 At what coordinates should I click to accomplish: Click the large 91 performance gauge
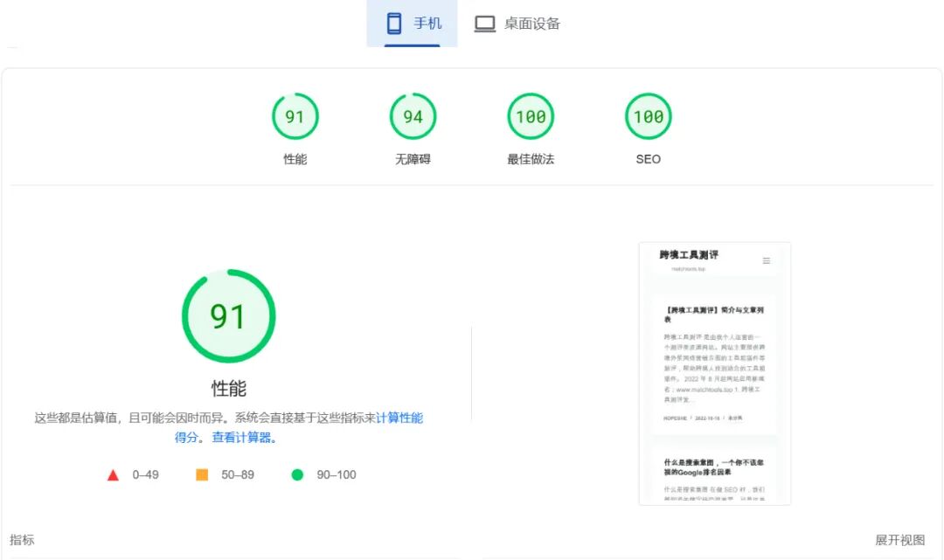pos(228,316)
